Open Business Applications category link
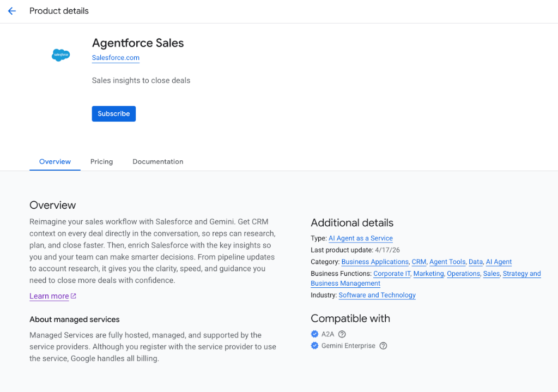The width and height of the screenshot is (558, 392). [x=375, y=262]
